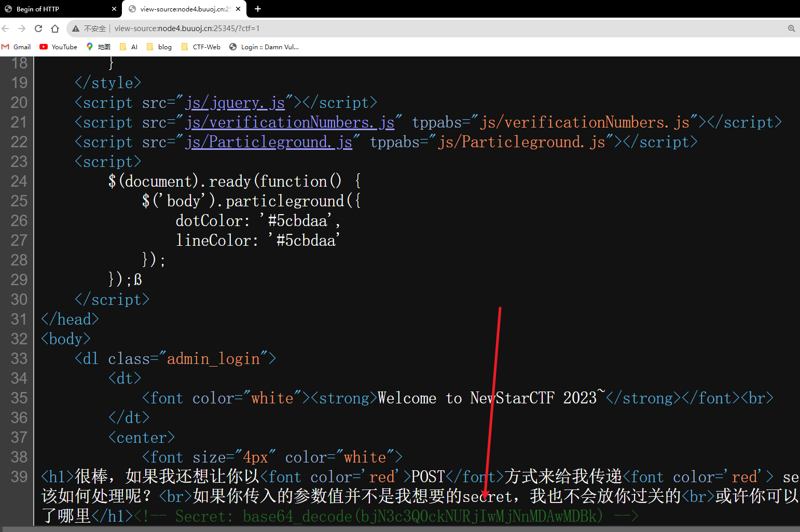Open the 'Login :: Damn Vul...' bookmark

264,47
